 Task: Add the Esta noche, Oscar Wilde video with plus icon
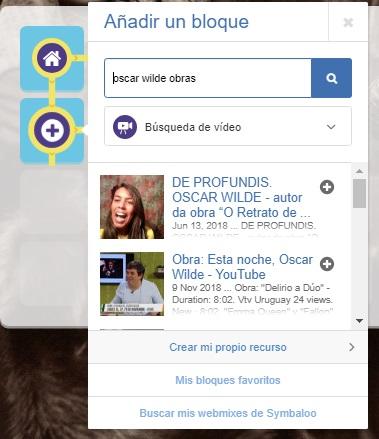[327, 264]
